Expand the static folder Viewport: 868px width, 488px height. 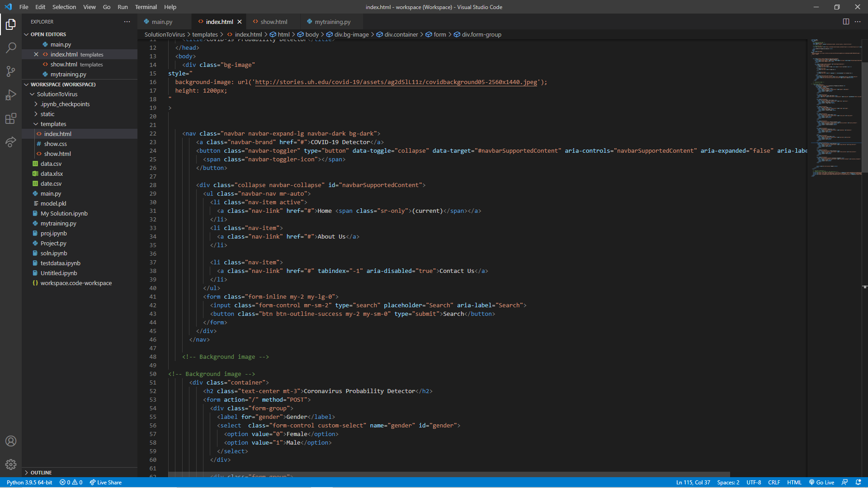(x=47, y=114)
